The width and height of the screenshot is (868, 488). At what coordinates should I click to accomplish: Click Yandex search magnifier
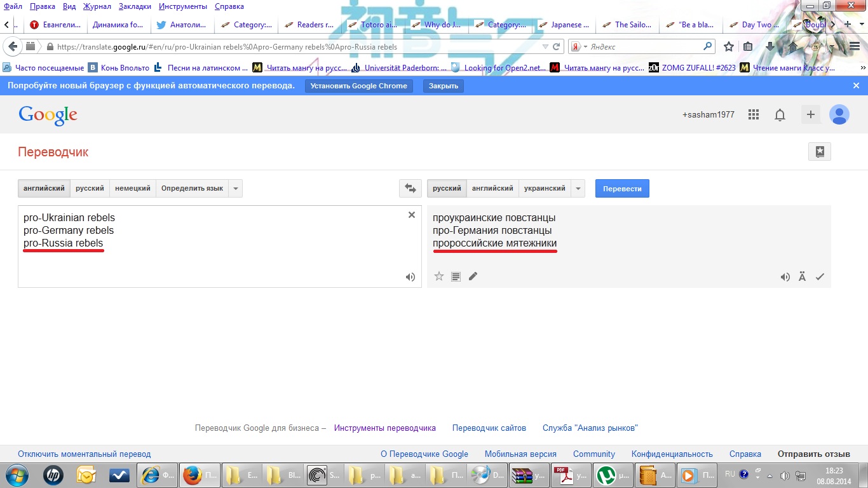pyautogui.click(x=708, y=46)
